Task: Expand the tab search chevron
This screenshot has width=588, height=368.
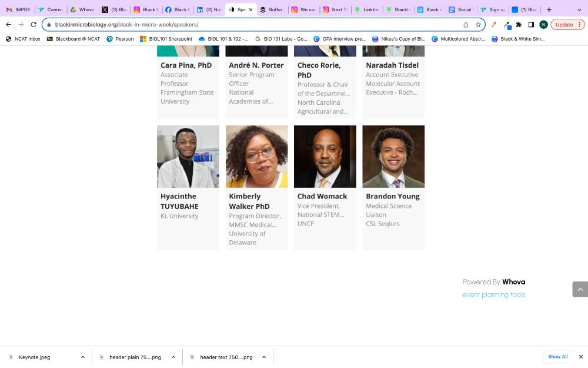Action: (579, 10)
